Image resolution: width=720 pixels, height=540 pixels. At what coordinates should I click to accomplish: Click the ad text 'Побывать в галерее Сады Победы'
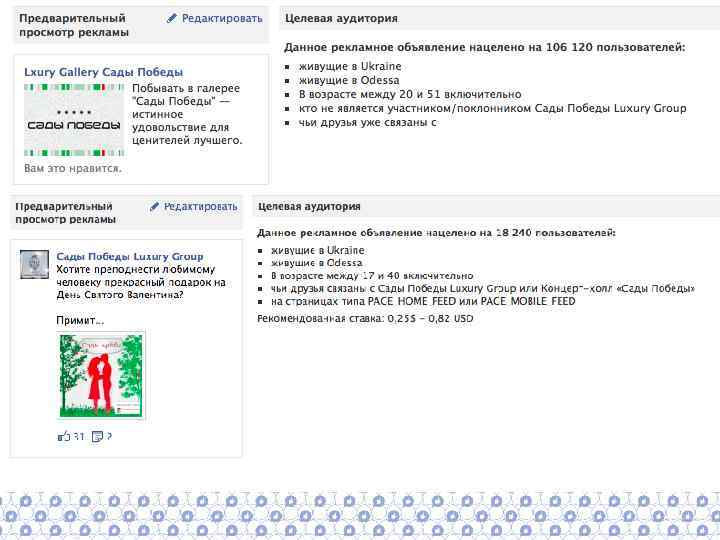(187, 114)
